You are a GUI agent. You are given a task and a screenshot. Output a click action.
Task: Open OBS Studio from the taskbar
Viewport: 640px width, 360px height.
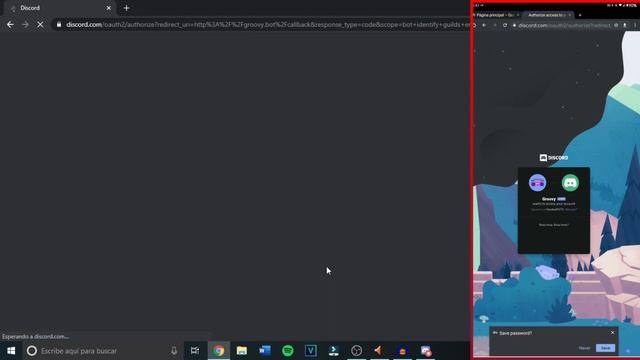click(x=356, y=351)
